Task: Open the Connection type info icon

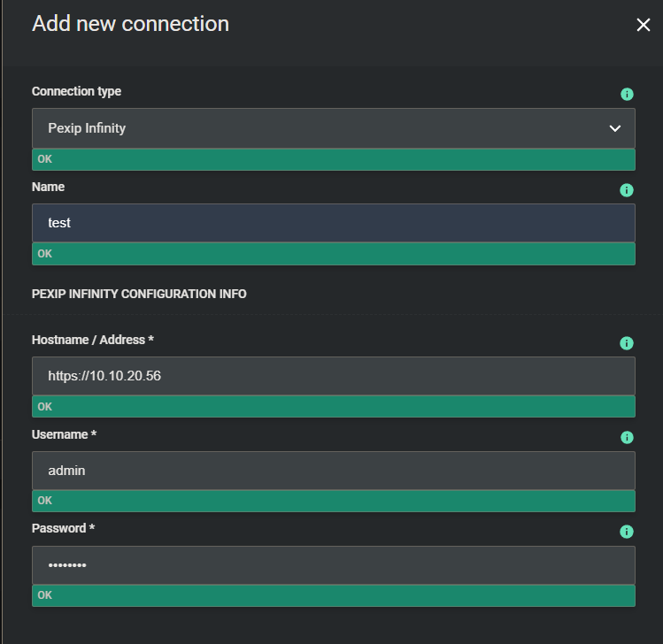Action: point(627,94)
